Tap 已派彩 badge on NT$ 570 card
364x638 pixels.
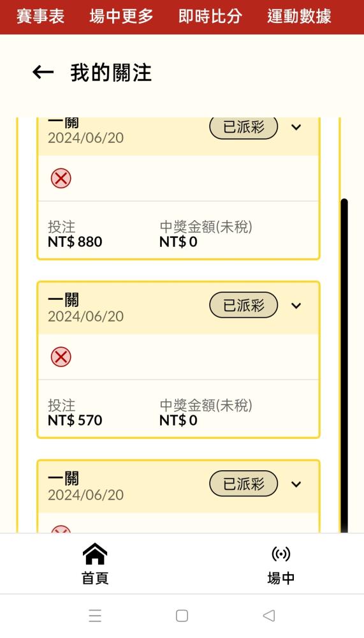(x=244, y=305)
